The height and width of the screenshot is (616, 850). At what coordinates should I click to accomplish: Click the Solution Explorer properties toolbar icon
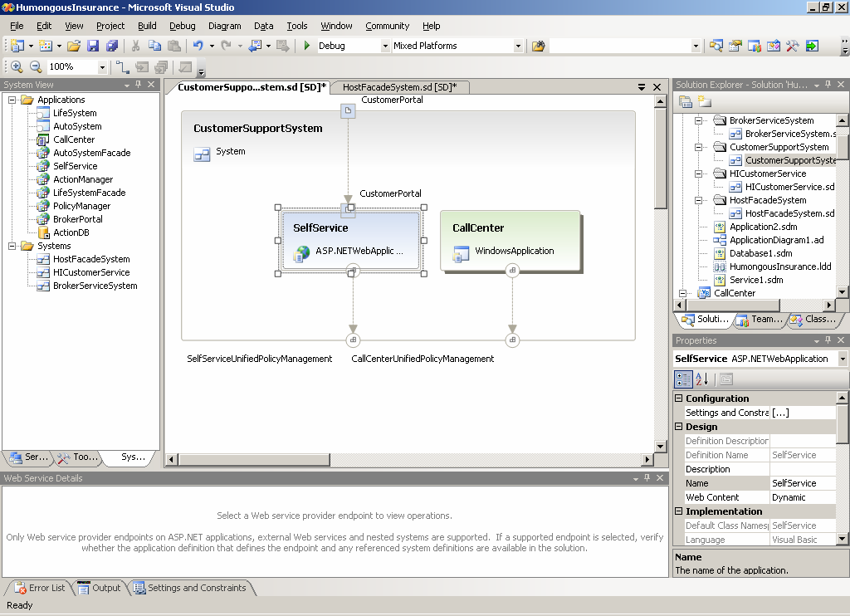tap(685, 101)
